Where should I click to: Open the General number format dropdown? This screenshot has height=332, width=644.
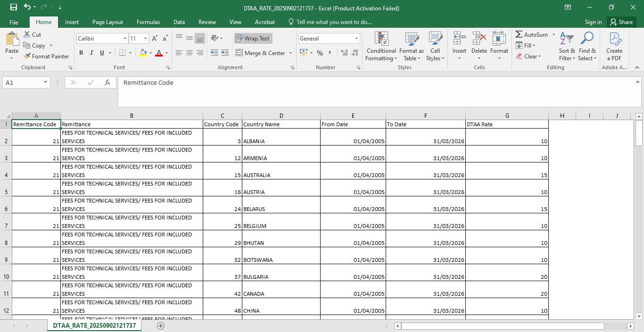point(356,39)
